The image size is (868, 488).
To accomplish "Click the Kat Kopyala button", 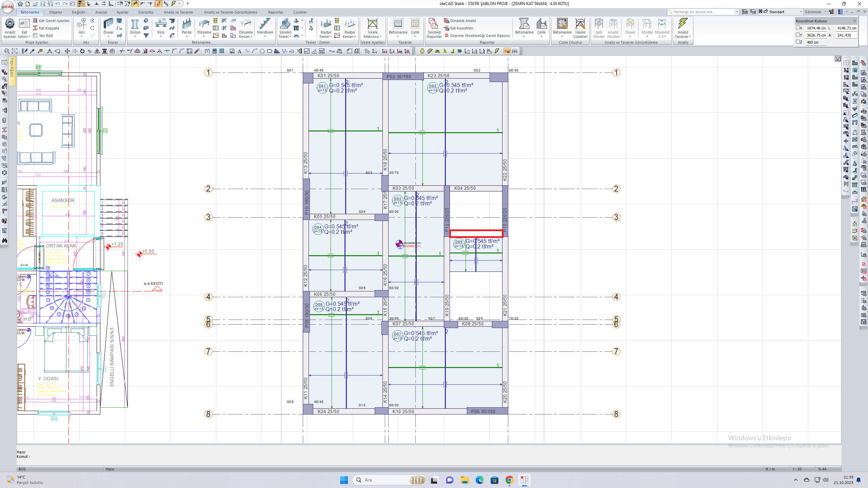I will pos(46,28).
